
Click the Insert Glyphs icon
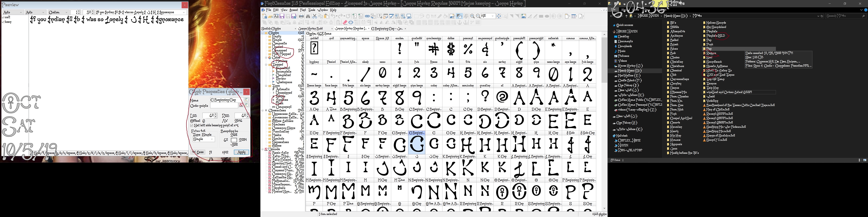360,16
